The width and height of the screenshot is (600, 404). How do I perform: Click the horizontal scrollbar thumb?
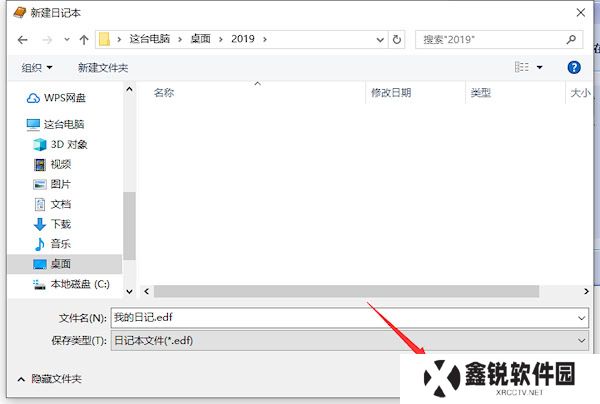click(x=346, y=292)
